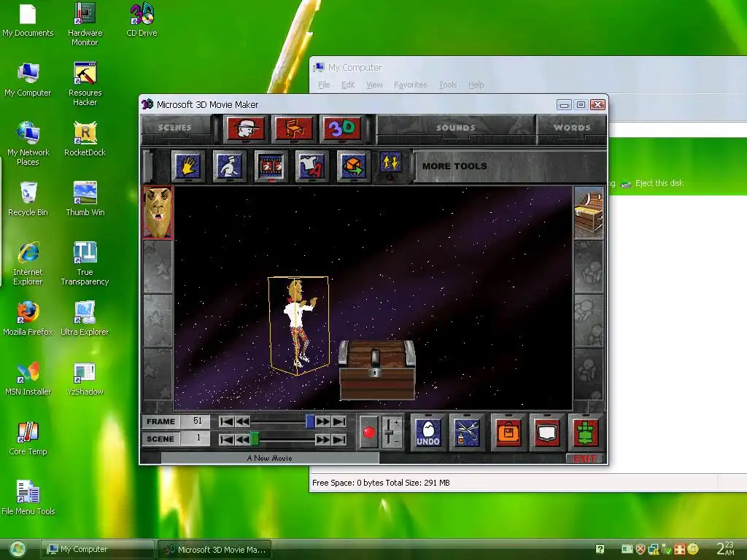The width and height of the screenshot is (747, 560).
Task: Open the Sounds tab
Action: 456,128
